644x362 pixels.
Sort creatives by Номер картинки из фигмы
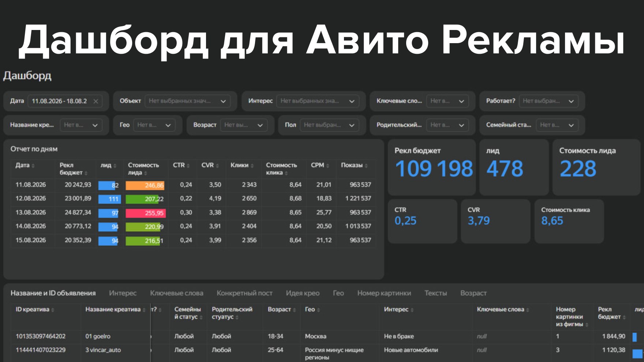[572, 317]
